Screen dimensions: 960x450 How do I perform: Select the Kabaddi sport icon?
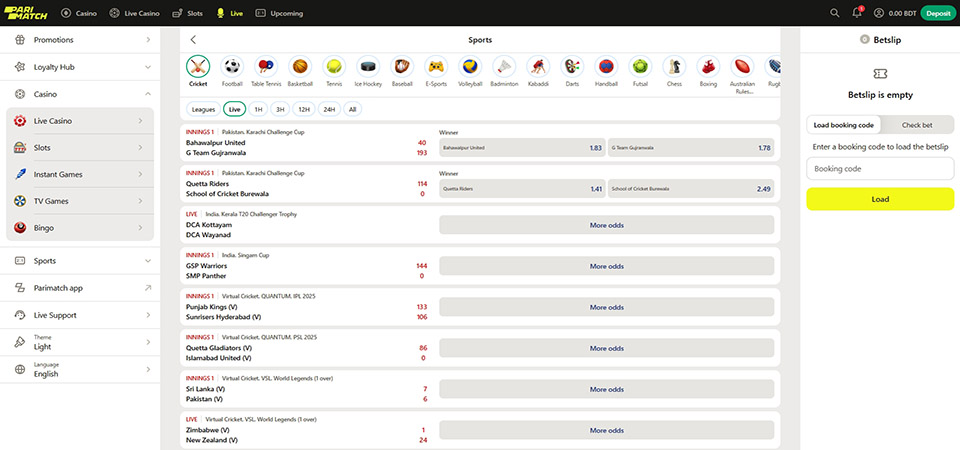click(x=538, y=66)
